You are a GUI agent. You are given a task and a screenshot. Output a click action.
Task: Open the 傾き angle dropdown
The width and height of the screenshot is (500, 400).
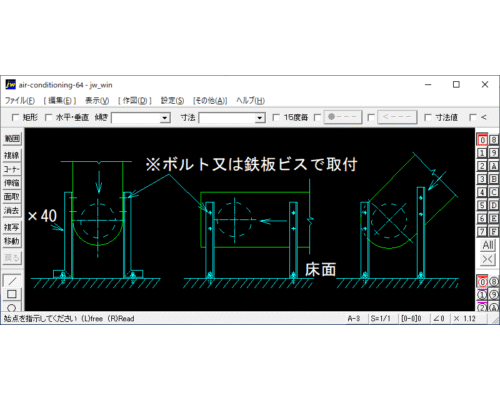click(x=164, y=118)
